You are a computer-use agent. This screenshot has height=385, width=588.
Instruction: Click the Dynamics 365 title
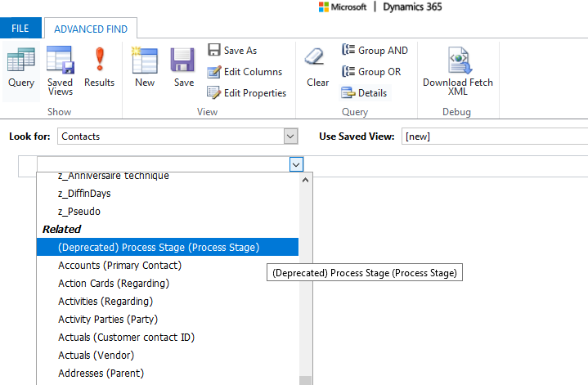click(412, 7)
